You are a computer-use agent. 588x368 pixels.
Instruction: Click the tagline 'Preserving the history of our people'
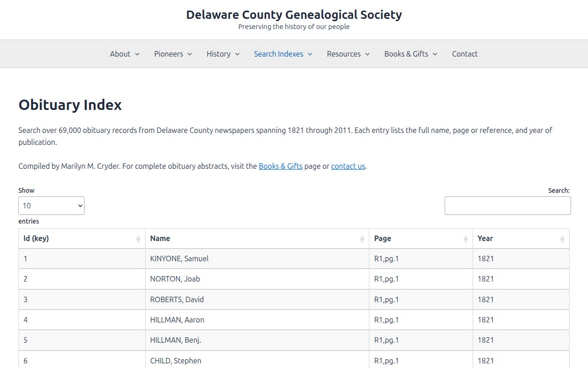point(294,27)
